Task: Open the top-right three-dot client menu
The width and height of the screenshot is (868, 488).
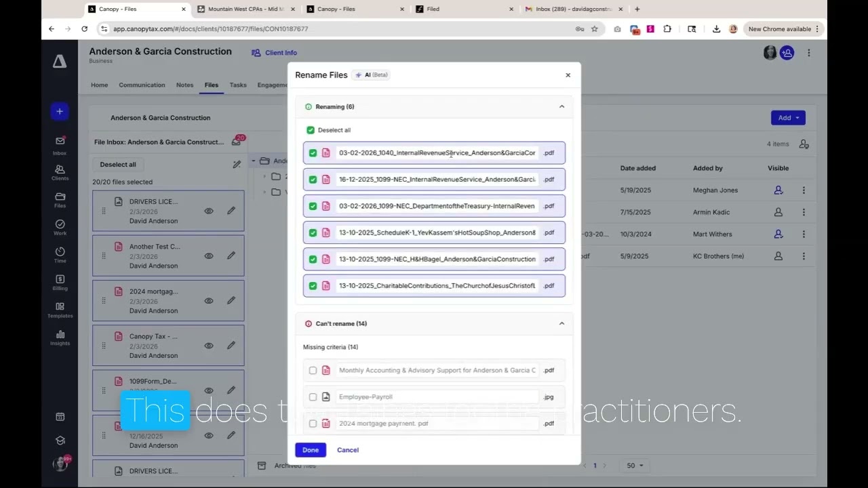Action: (x=808, y=53)
